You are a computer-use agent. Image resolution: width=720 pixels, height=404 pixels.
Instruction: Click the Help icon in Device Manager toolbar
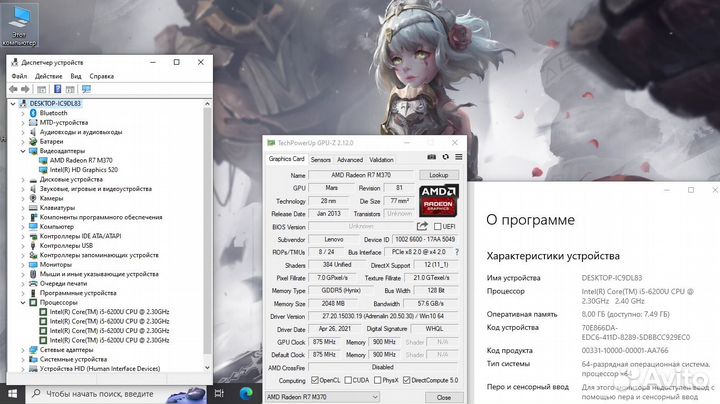[57, 89]
